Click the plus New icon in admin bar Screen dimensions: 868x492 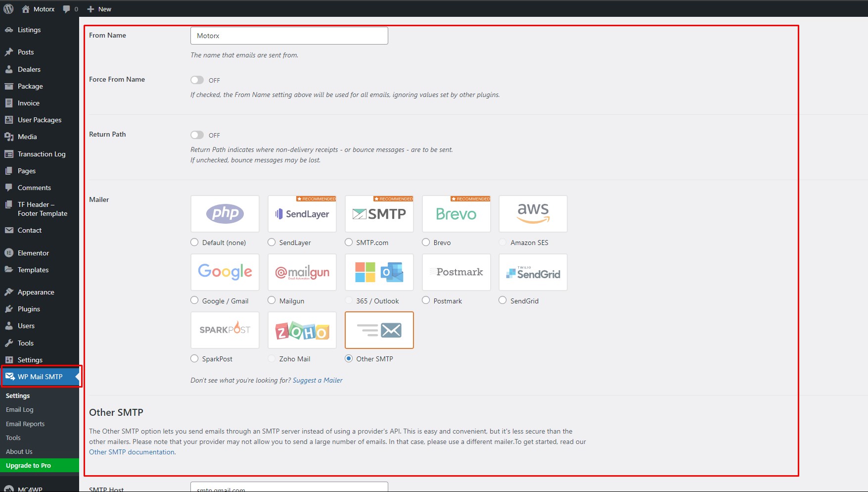(91, 9)
